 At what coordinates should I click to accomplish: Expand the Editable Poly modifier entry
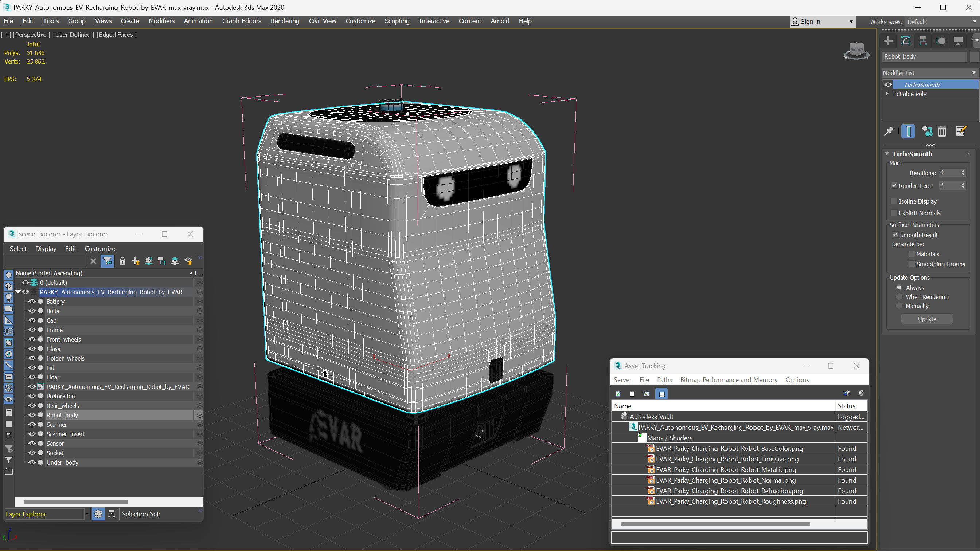[x=887, y=94]
